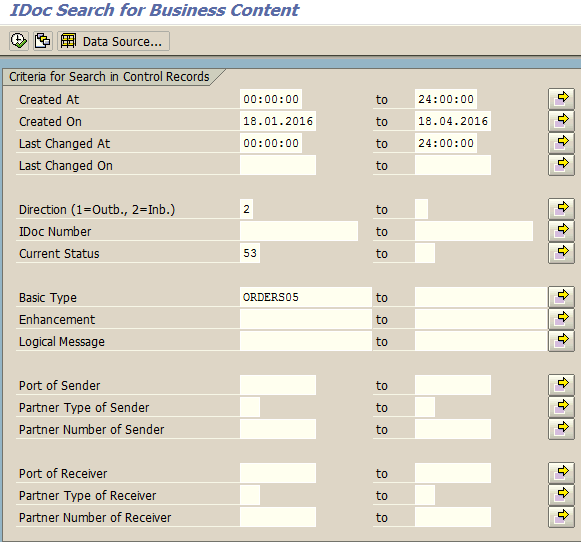Click the Basic Type label
Viewport: 581px width, 542px height.
[48, 298]
